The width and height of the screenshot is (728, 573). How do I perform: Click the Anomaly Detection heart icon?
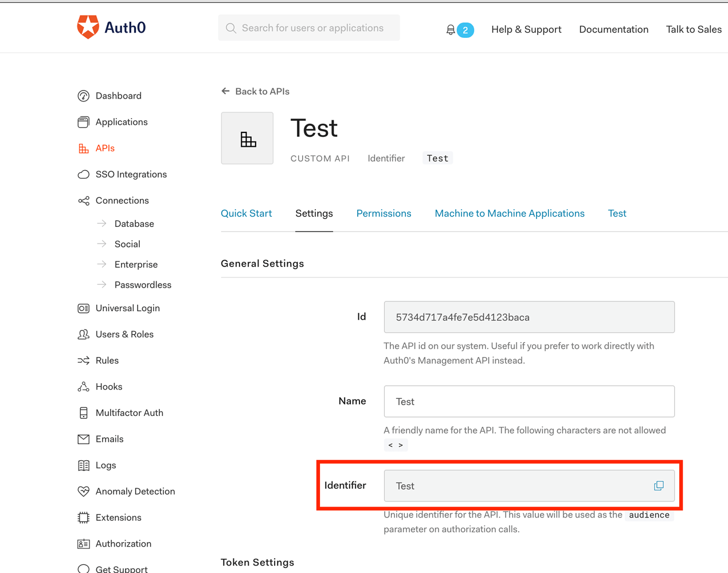tap(84, 491)
